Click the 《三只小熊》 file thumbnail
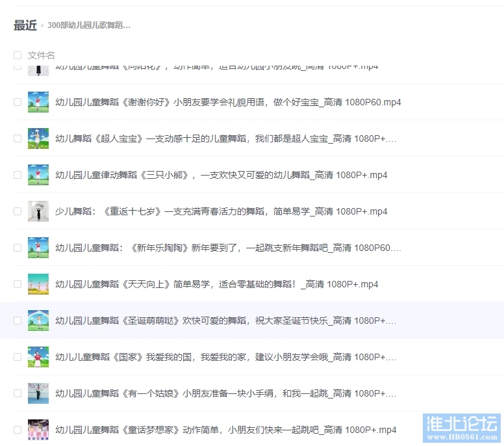This screenshot has width=504, height=446. (x=38, y=175)
